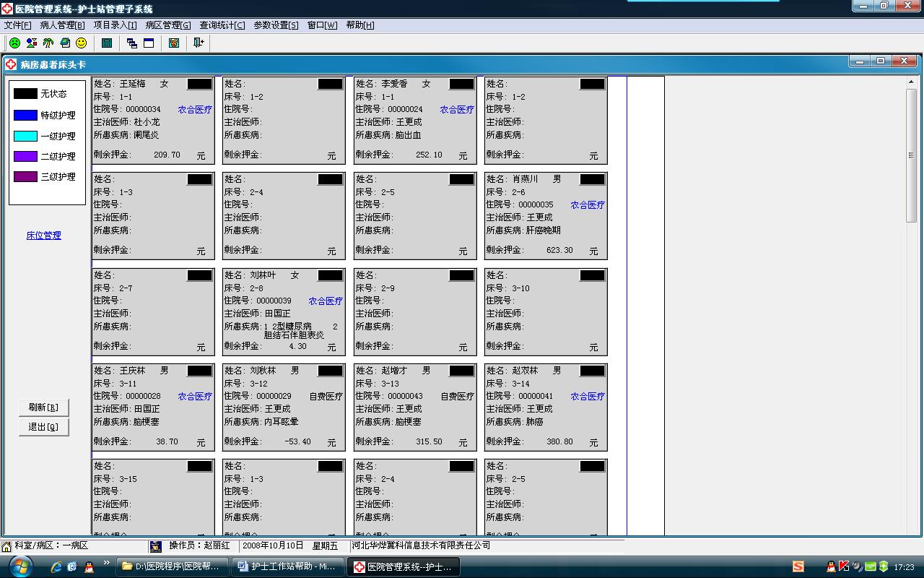Click the status bar date 2008年10月10日
Image resolution: width=924 pixels, height=578 pixels.
pyautogui.click(x=273, y=545)
